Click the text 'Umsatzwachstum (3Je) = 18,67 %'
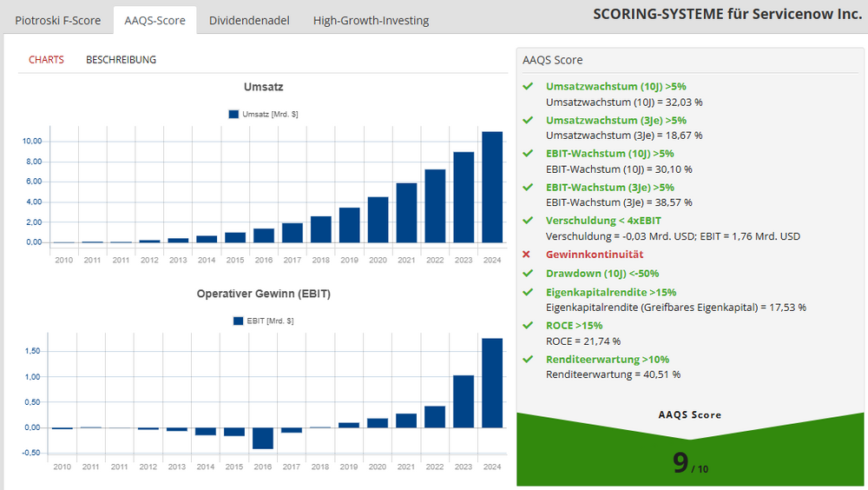Image resolution: width=868 pixels, height=490 pixels. [624, 136]
